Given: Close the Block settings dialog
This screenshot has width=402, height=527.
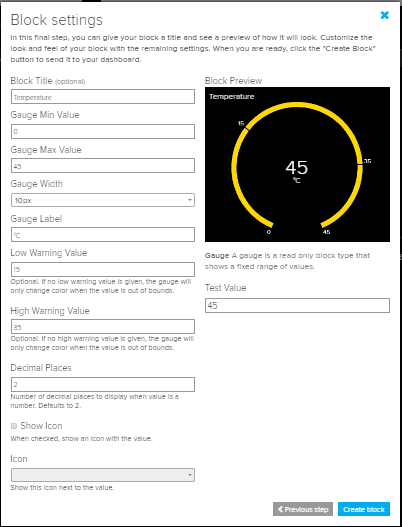Looking at the screenshot, I should [385, 15].
